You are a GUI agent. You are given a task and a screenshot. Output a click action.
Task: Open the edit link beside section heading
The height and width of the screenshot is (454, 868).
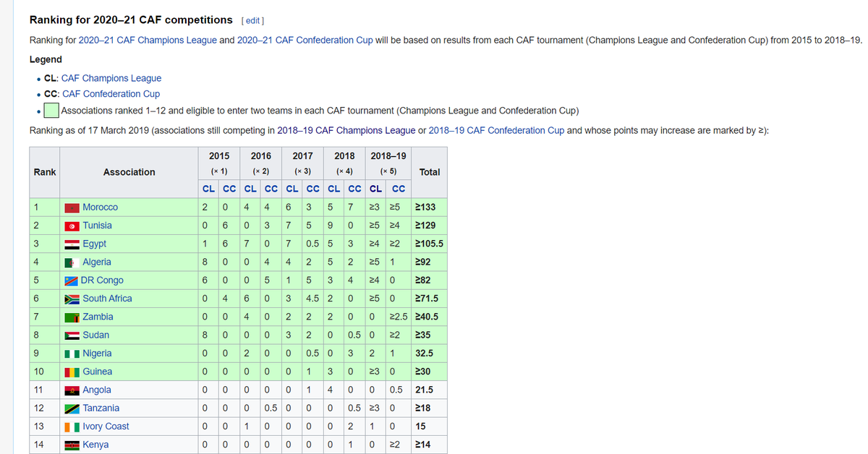(252, 20)
